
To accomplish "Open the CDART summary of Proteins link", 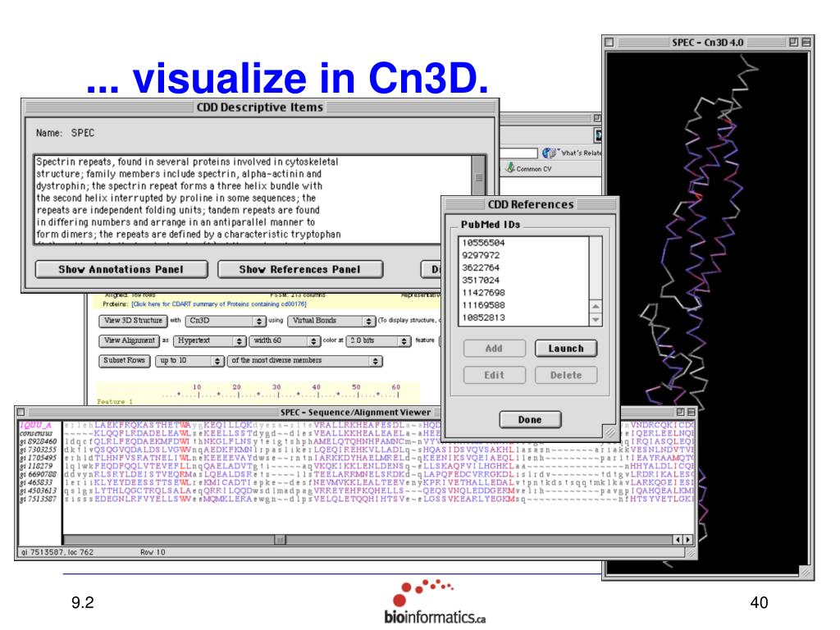I will coord(219,304).
